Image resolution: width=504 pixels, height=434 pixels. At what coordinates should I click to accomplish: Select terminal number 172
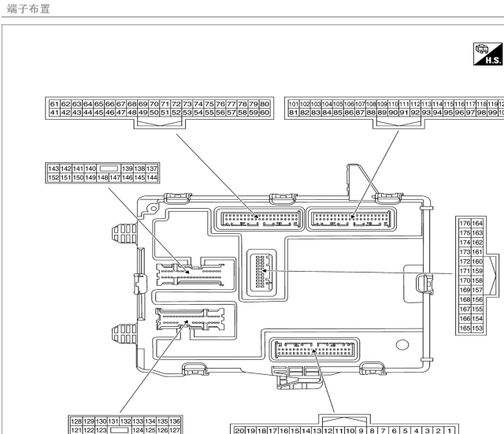pos(465,262)
